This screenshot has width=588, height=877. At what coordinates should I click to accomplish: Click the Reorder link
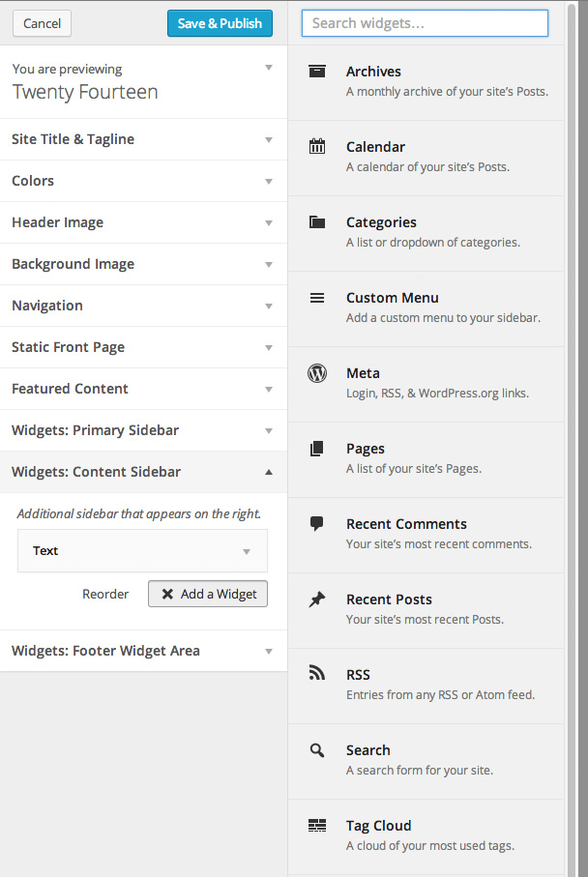tap(105, 594)
